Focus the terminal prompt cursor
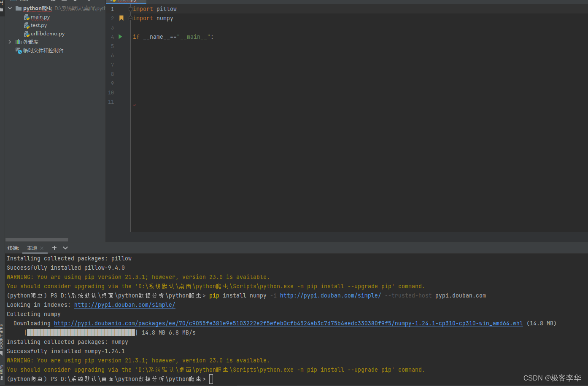 [211, 379]
